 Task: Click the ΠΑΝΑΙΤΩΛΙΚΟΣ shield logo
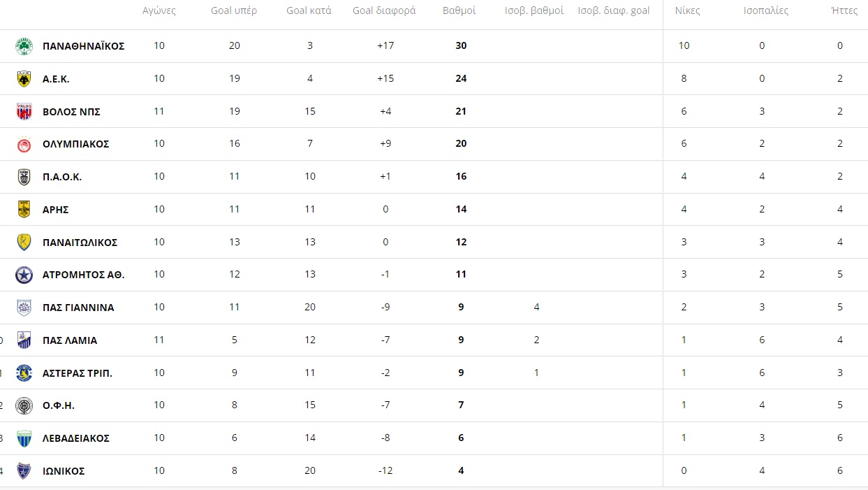pyautogui.click(x=24, y=243)
